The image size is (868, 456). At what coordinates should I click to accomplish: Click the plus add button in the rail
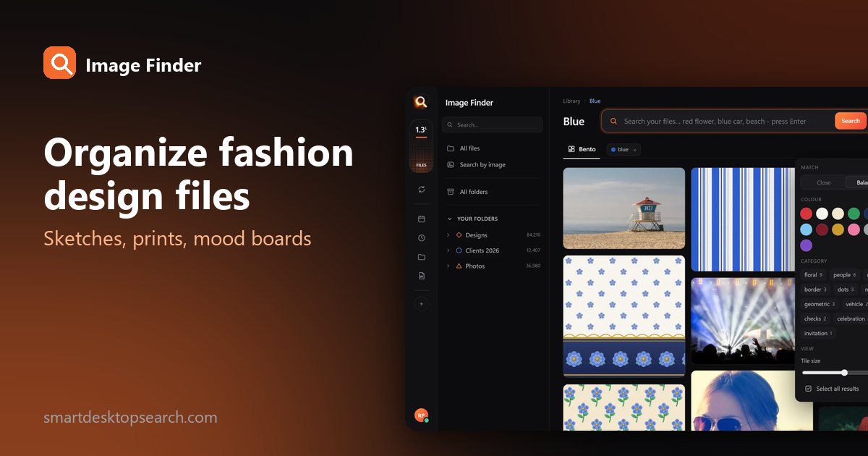421,304
